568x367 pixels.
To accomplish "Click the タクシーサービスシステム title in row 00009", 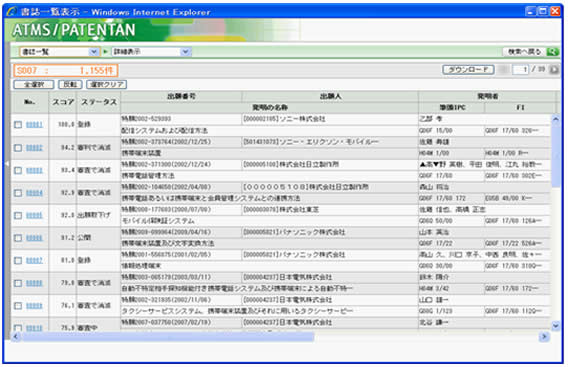I will (237, 311).
